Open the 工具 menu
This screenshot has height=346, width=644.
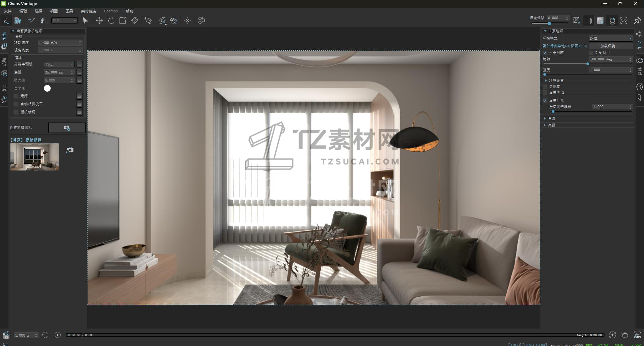pos(69,11)
